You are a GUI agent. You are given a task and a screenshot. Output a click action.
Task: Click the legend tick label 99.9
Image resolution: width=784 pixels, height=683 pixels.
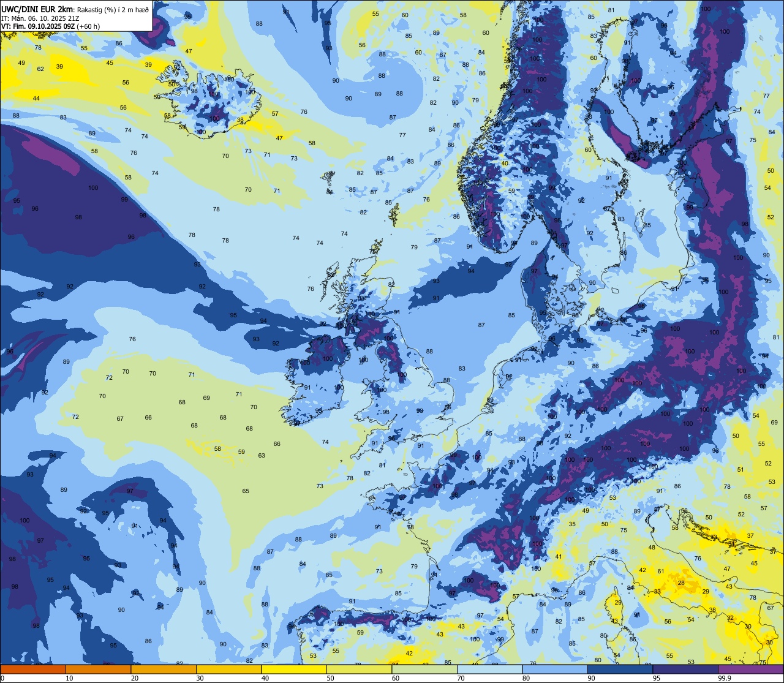point(725,678)
